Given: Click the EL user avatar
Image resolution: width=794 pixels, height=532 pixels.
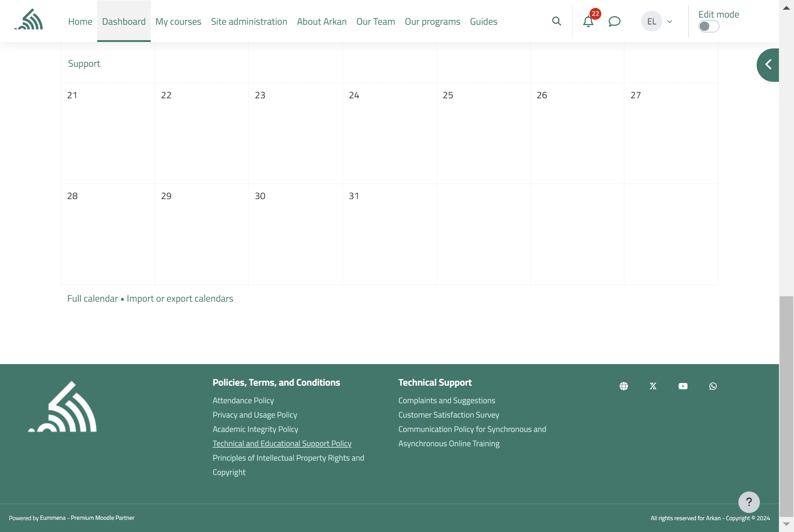Looking at the screenshot, I should [x=652, y=22].
